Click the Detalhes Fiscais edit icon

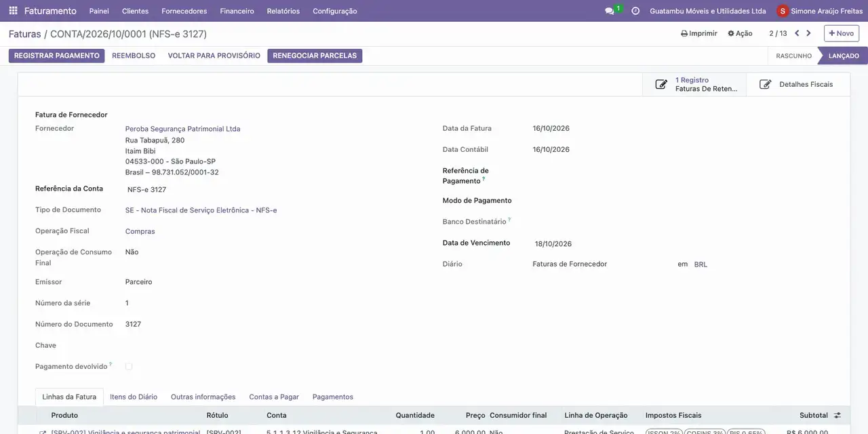click(765, 84)
